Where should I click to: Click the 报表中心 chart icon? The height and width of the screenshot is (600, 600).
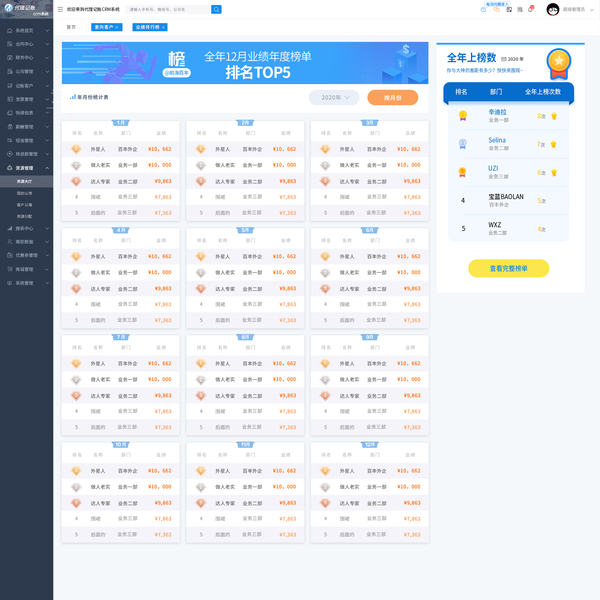click(10, 228)
